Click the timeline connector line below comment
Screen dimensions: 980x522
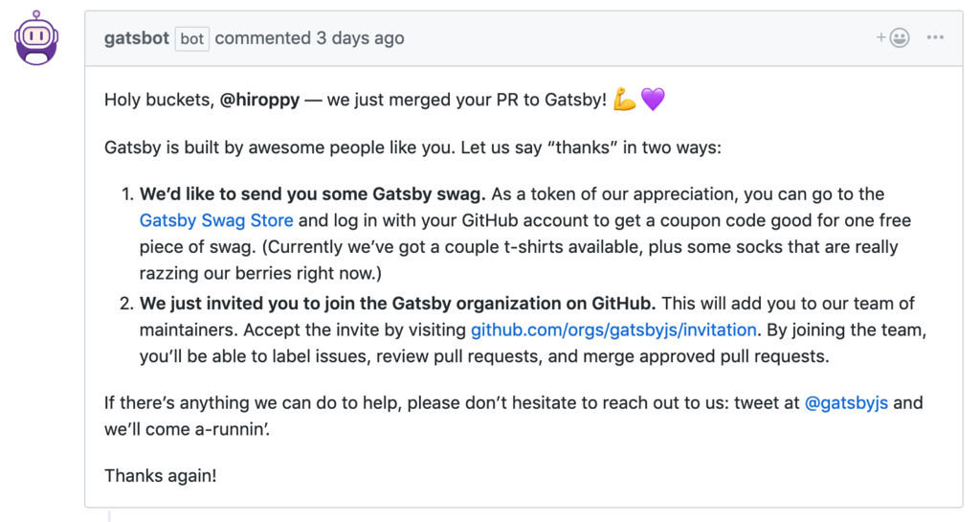click(109, 515)
